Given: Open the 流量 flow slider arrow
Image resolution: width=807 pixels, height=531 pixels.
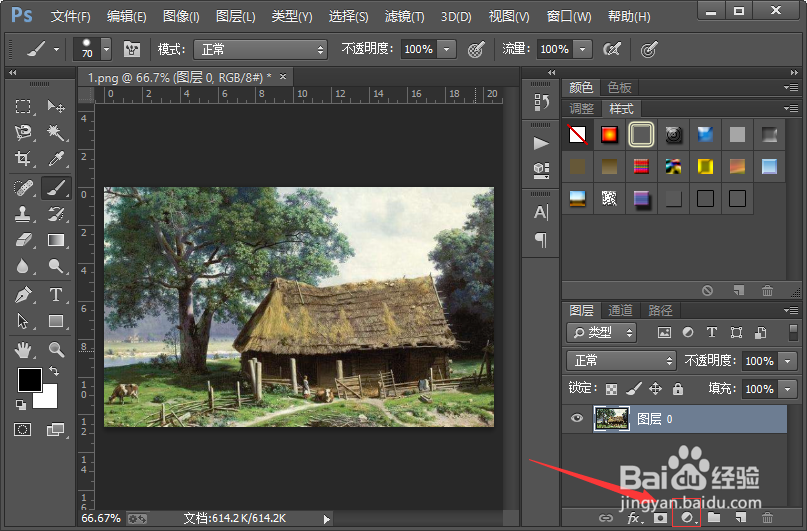Looking at the screenshot, I should point(583,49).
